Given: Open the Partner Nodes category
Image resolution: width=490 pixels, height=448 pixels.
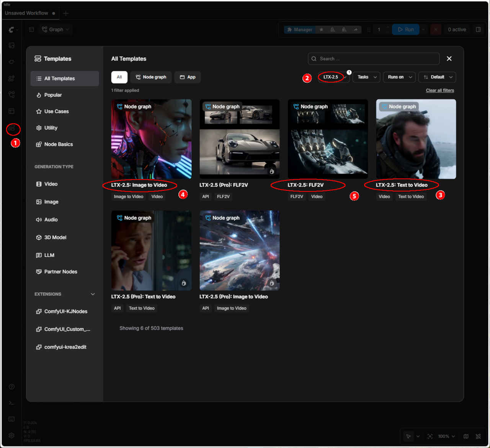Looking at the screenshot, I should tap(64, 272).
